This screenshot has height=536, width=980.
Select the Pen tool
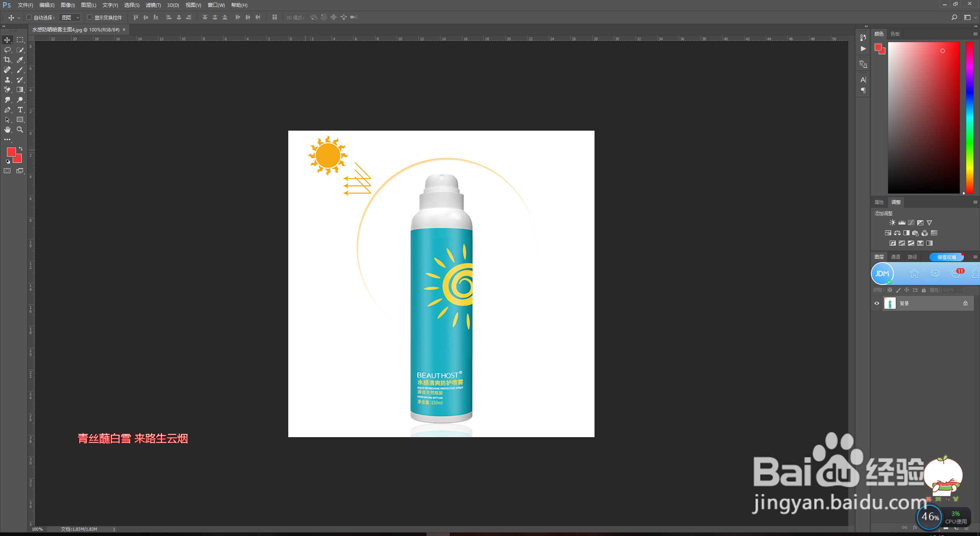[7, 110]
